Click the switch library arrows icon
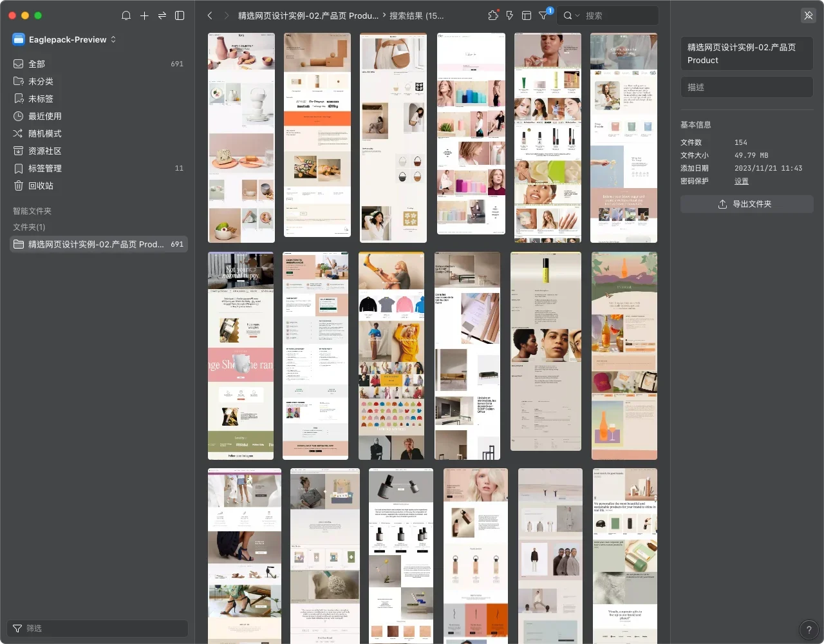The image size is (824, 644). click(162, 15)
